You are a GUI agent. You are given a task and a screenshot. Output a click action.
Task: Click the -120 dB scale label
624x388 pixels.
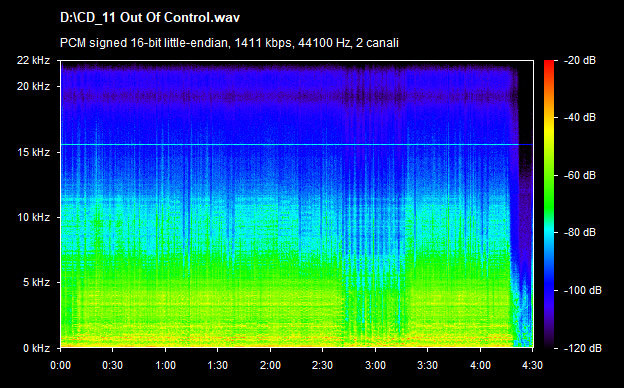click(x=583, y=348)
